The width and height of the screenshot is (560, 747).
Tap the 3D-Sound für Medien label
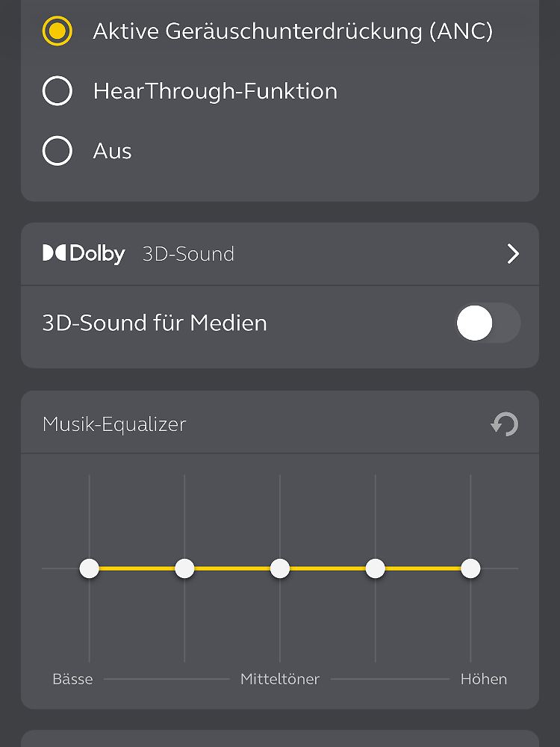point(155,323)
